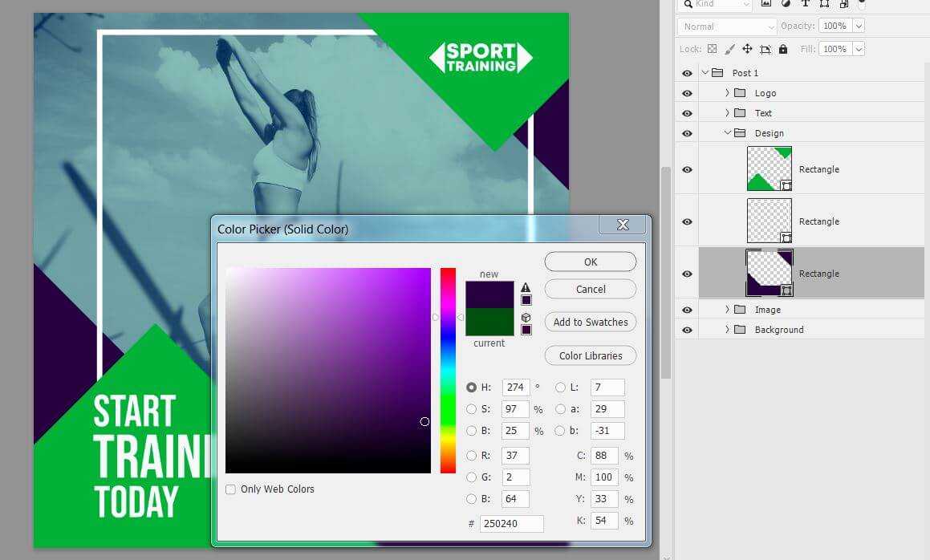Click the current green color swatch
Screen dimensions: 930x560
point(489,323)
